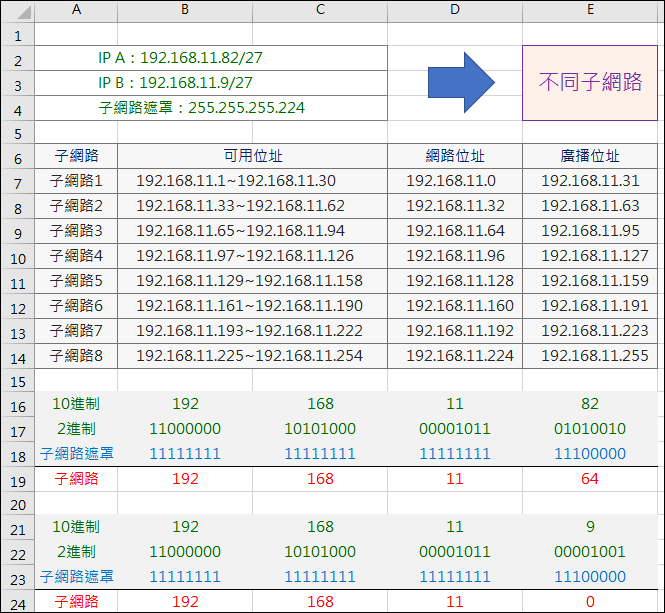Viewport: 665px width, 613px height.
Task: Select row 5 header
Action: point(18,133)
